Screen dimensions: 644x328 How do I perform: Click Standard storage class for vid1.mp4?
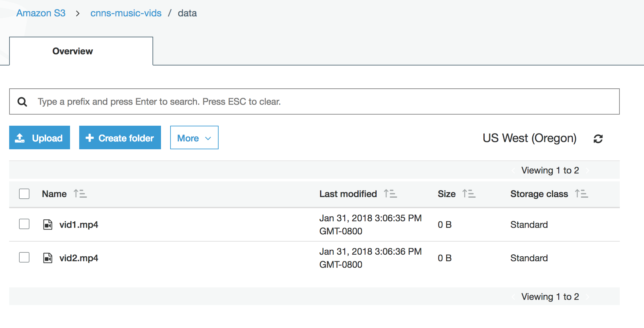tap(529, 225)
